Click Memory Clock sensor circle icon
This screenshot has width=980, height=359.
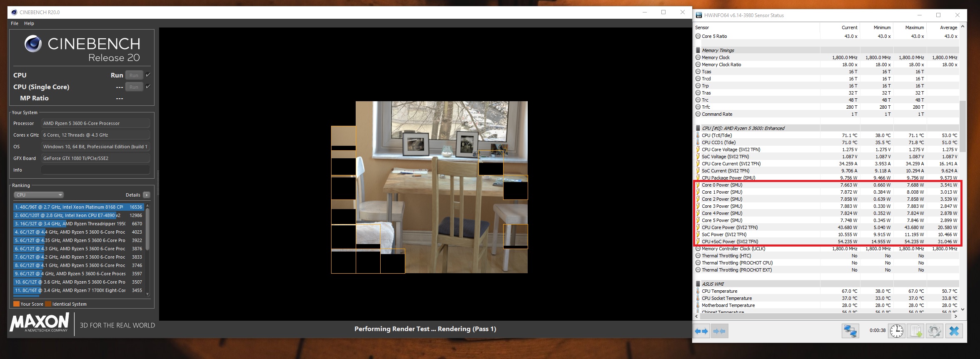pyautogui.click(x=698, y=57)
